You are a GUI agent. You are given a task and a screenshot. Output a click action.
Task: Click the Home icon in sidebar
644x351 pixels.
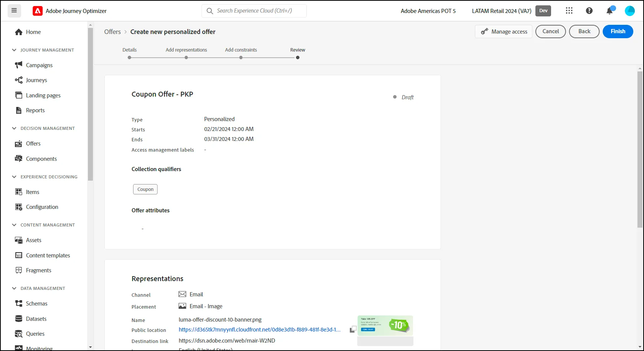19,32
